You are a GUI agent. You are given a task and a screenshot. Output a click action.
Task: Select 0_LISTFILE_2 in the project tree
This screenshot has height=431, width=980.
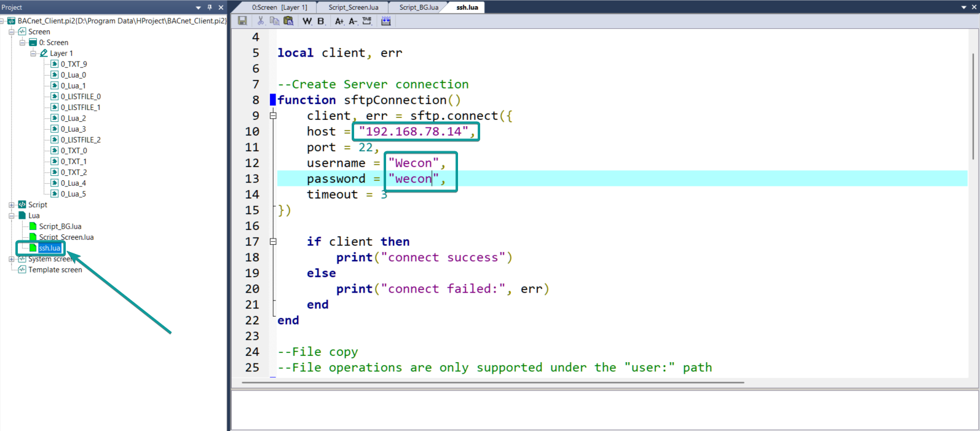[x=81, y=140]
